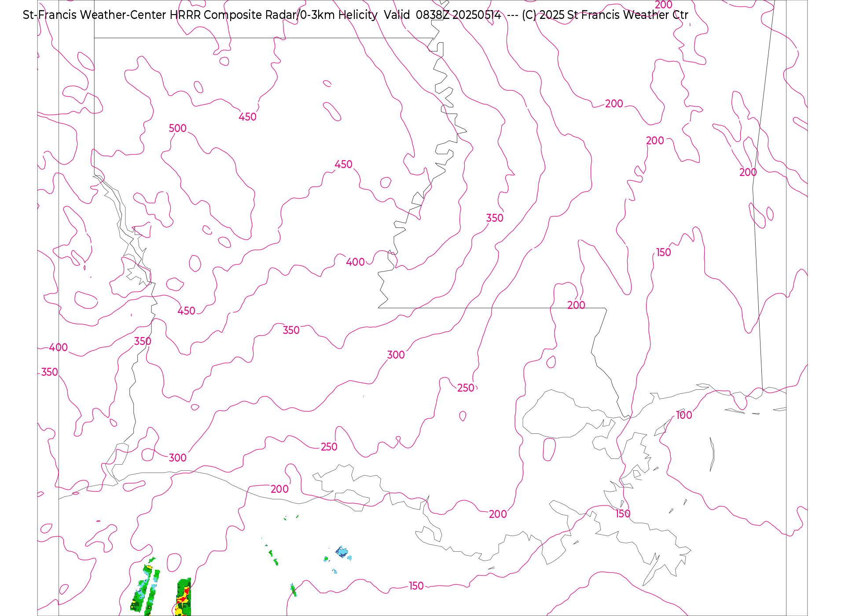The image size is (845, 616).
Task: Click '(C) 2025 St Francis Weather Ctr' text
Action: click(x=605, y=15)
